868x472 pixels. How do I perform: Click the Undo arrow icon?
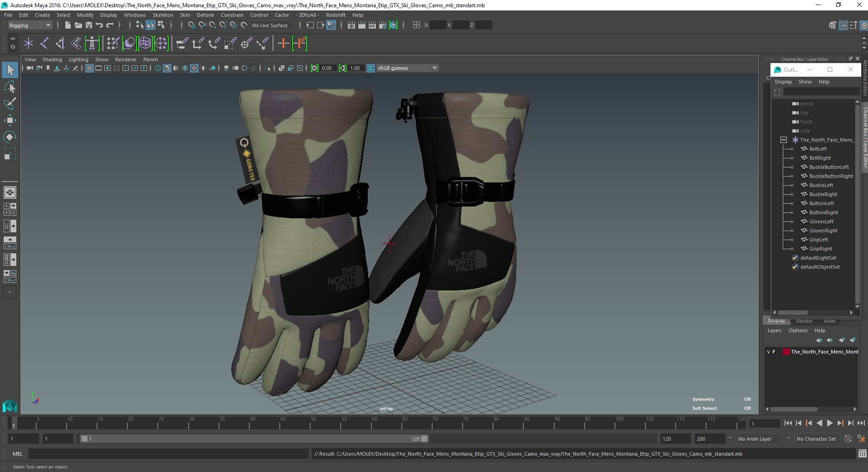[99, 25]
